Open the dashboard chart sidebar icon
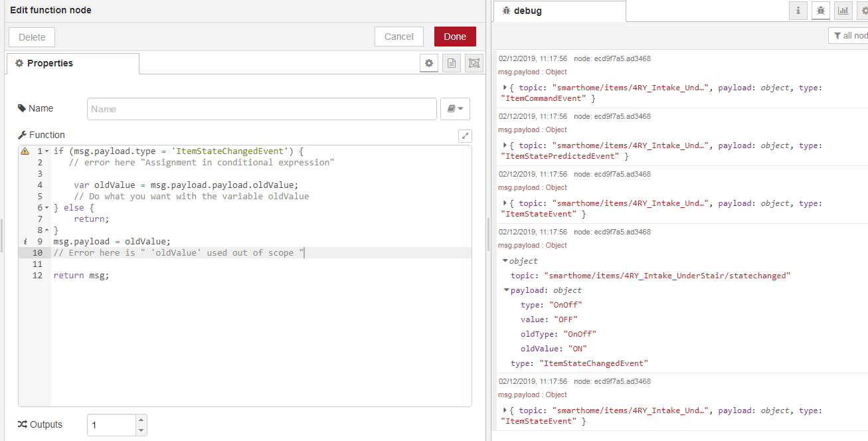The height and width of the screenshot is (441, 868). (843, 11)
